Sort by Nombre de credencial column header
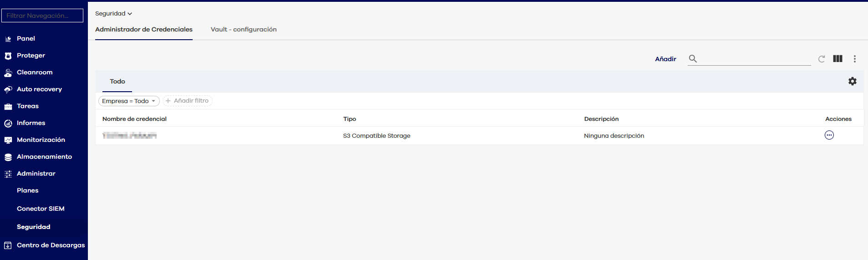Viewport: 868px width, 260px height. point(134,119)
